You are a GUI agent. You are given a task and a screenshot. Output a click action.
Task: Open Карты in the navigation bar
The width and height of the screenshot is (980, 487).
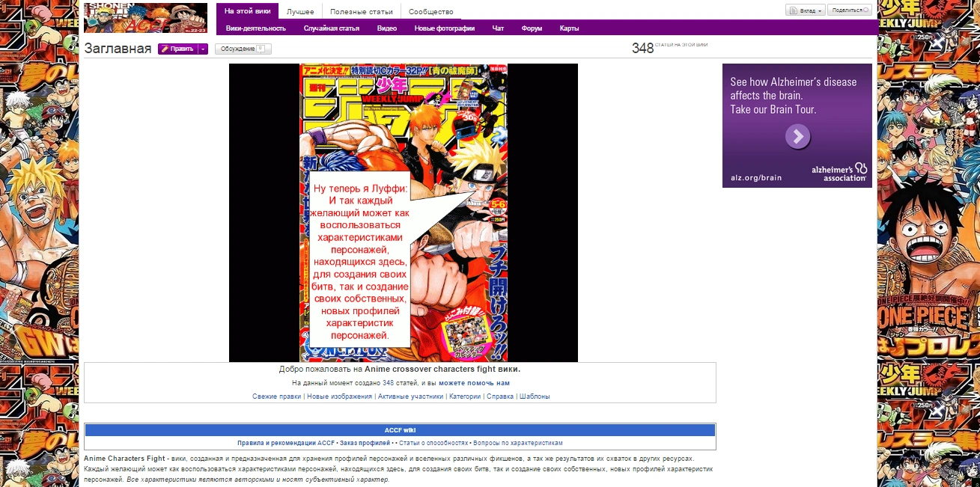(x=569, y=28)
